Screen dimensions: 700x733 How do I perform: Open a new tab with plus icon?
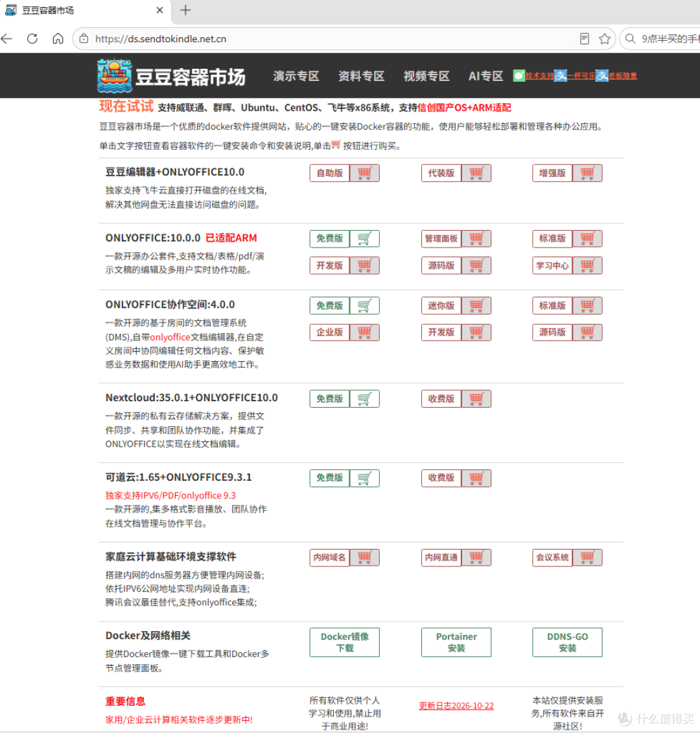(x=185, y=10)
